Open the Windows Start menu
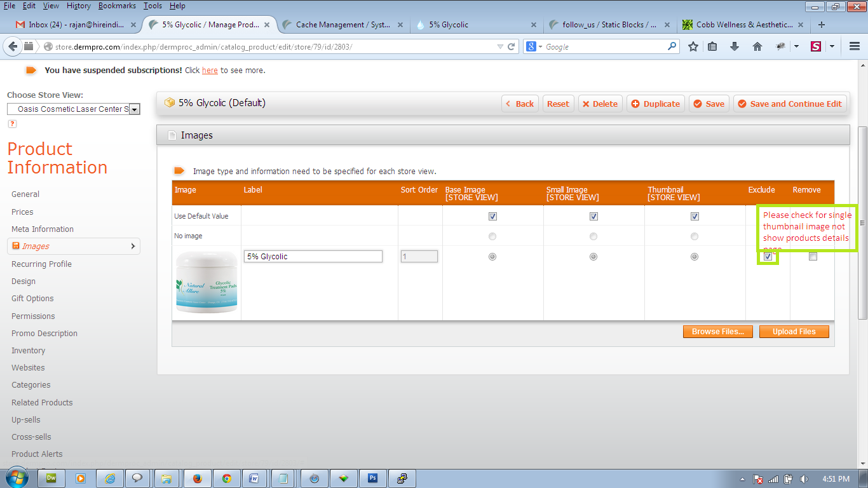 pyautogui.click(x=16, y=478)
